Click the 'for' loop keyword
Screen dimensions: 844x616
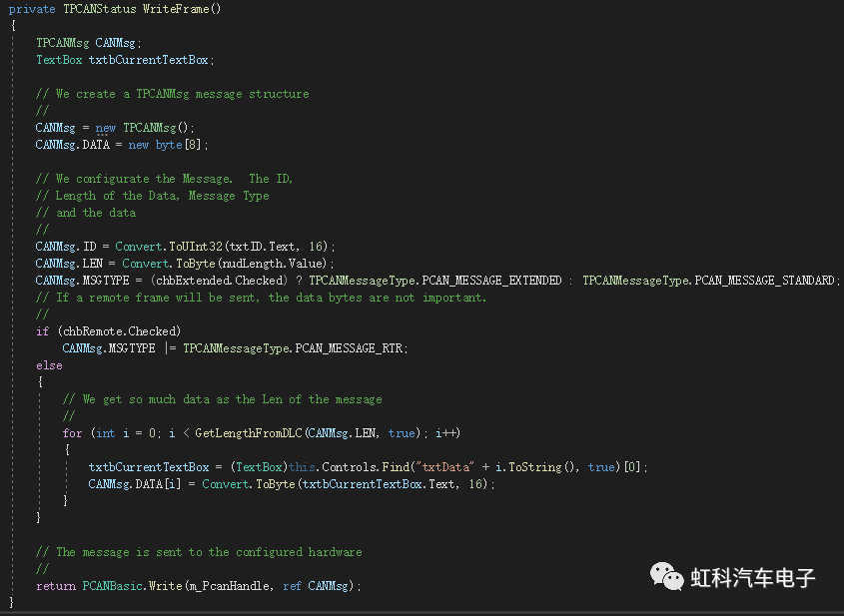72,433
